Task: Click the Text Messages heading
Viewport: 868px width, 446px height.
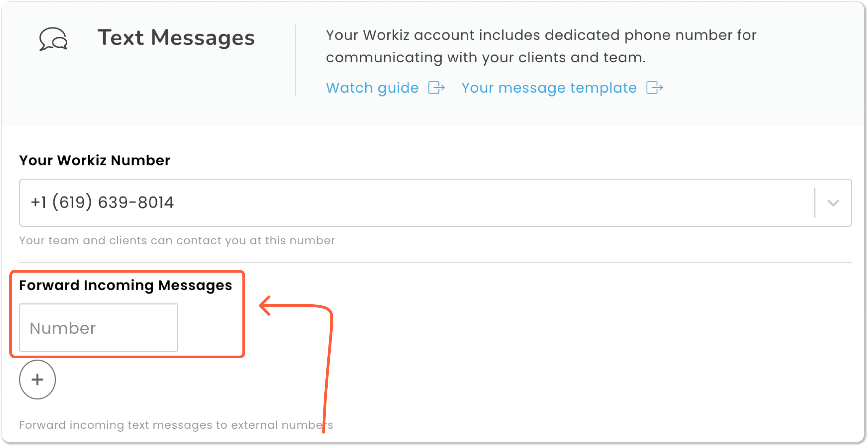Action: point(176,37)
